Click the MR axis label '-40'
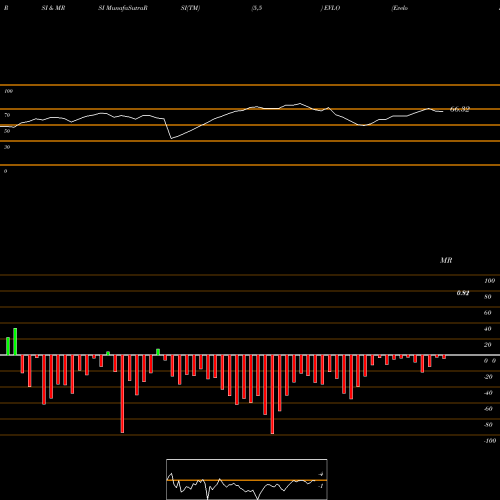 tap(488, 393)
